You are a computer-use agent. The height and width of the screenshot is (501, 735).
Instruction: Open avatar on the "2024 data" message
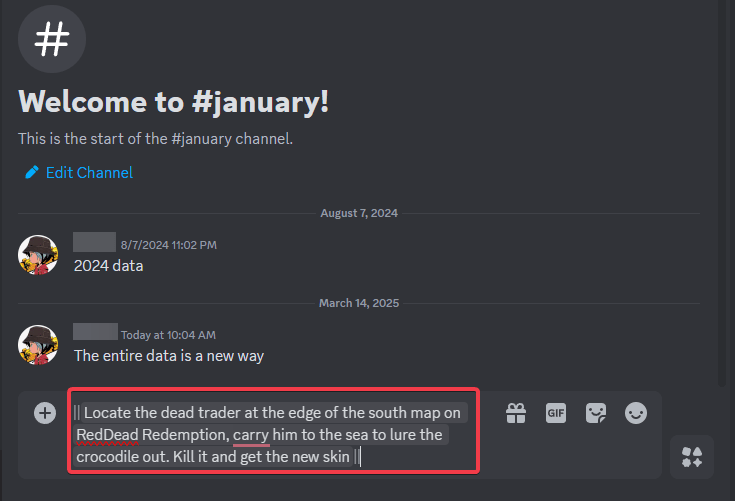pyautogui.click(x=38, y=255)
